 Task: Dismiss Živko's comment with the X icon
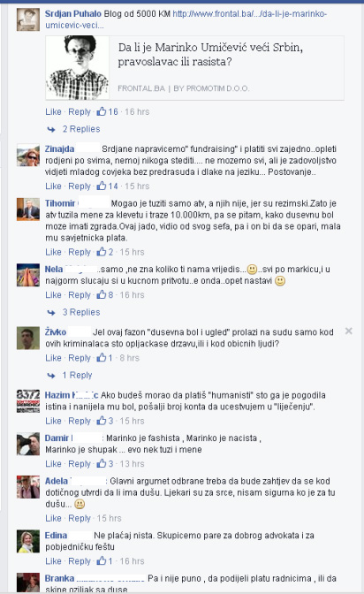coord(349,331)
